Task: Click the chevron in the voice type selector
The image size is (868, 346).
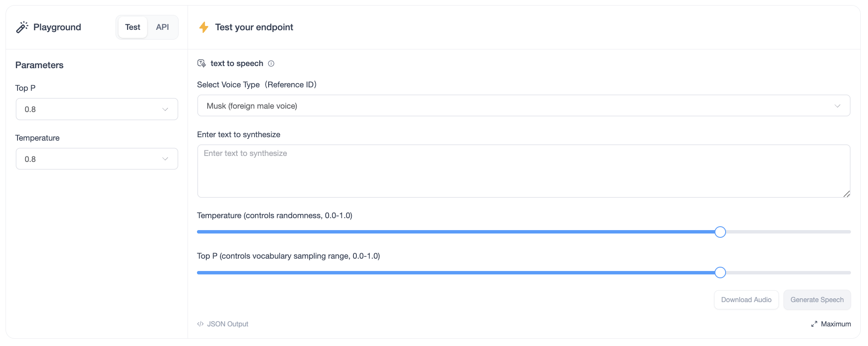Action: pyautogui.click(x=837, y=106)
